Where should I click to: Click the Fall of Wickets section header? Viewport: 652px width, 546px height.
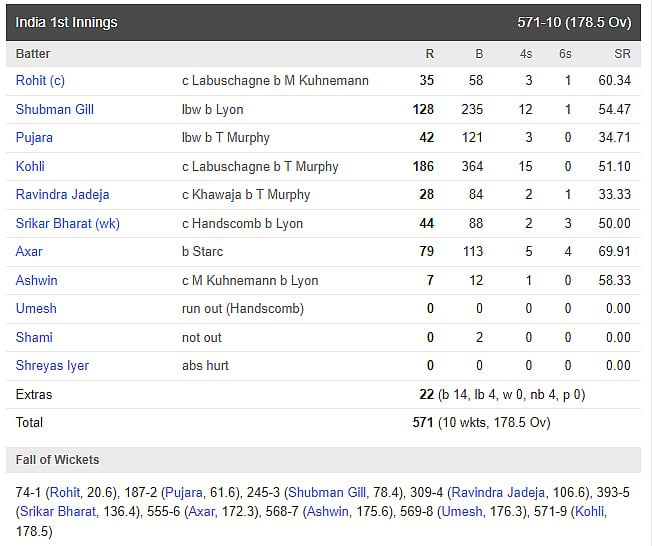(x=58, y=460)
